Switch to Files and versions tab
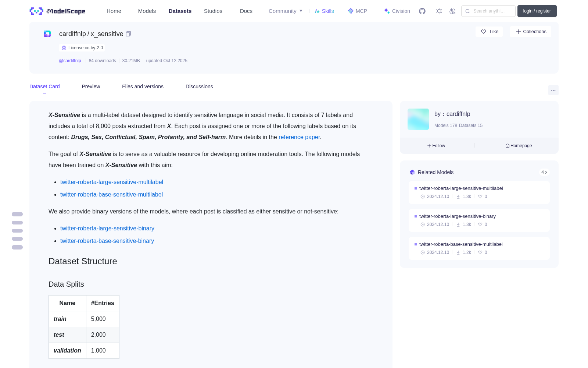The image size is (588, 368). (143, 86)
